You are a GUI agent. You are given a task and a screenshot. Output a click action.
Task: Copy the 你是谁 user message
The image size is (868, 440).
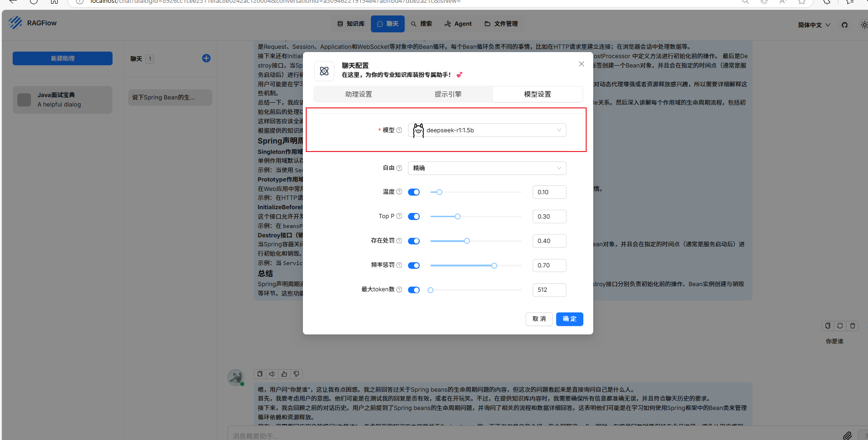(828, 326)
